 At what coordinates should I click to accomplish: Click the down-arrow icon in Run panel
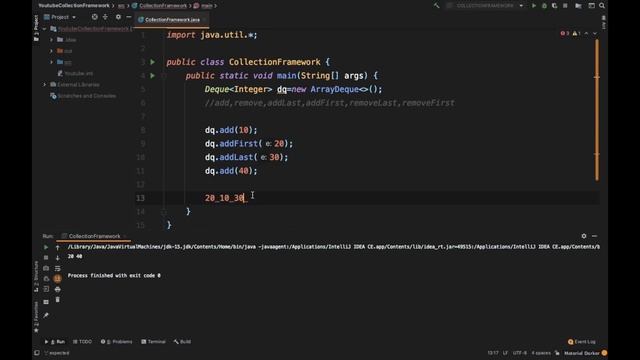(x=58, y=258)
